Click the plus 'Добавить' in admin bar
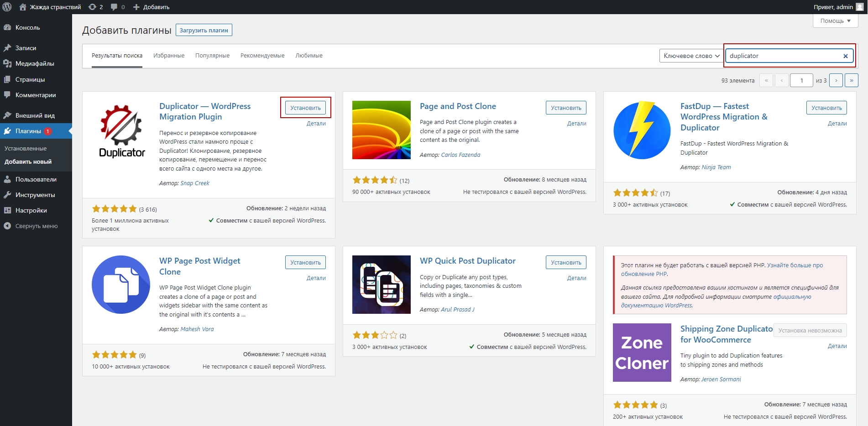The width and height of the screenshot is (868, 426). point(151,7)
